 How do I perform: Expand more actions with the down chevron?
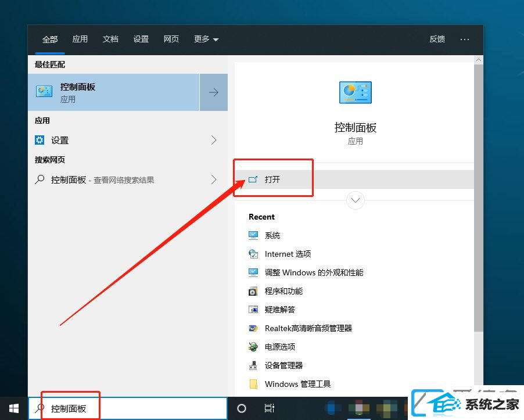(355, 200)
